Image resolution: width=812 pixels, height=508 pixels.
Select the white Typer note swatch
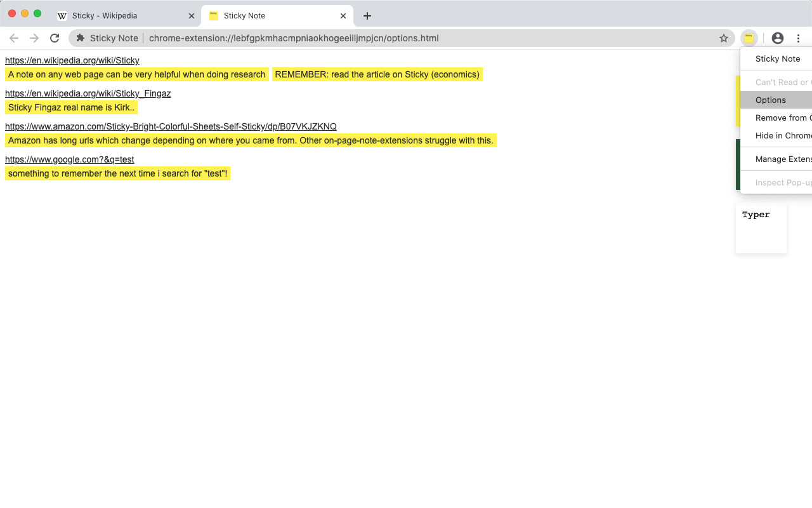[x=761, y=228]
